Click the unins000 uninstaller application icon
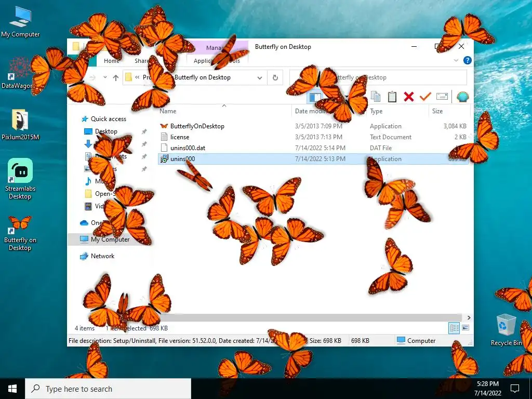532x399 pixels. [x=164, y=158]
